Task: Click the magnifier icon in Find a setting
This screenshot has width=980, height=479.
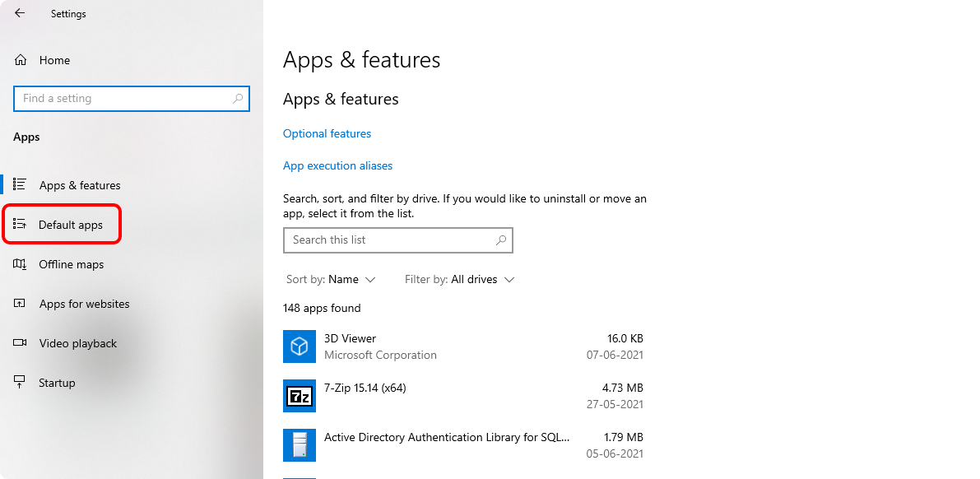Action: click(x=238, y=99)
